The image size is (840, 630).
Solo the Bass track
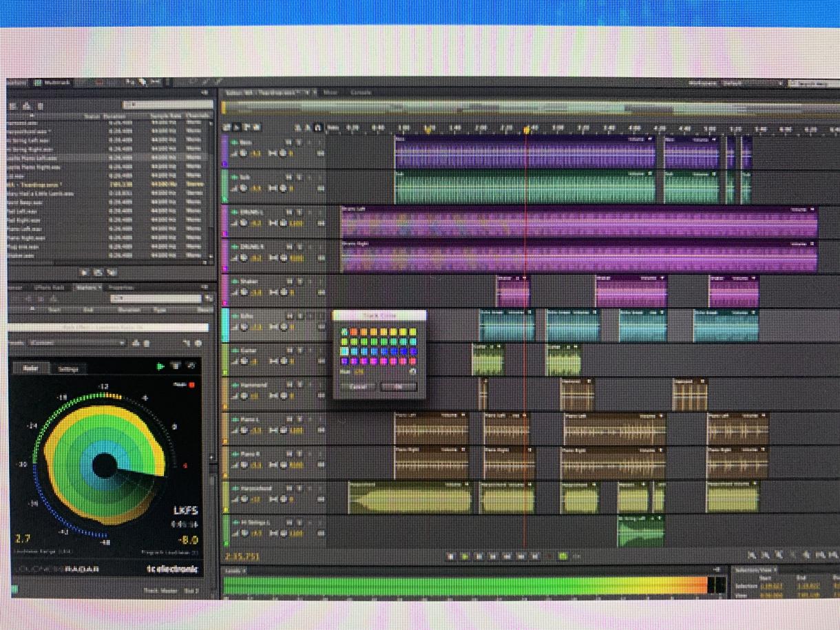(x=299, y=141)
